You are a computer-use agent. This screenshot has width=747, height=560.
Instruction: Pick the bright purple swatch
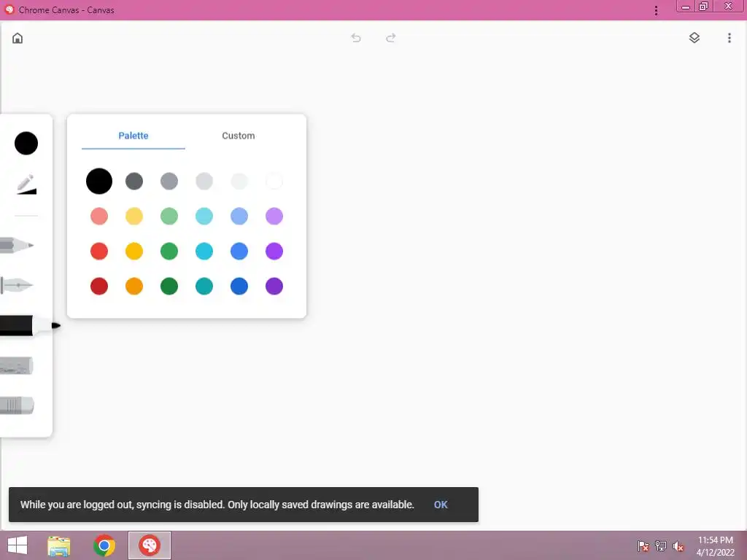(x=274, y=251)
